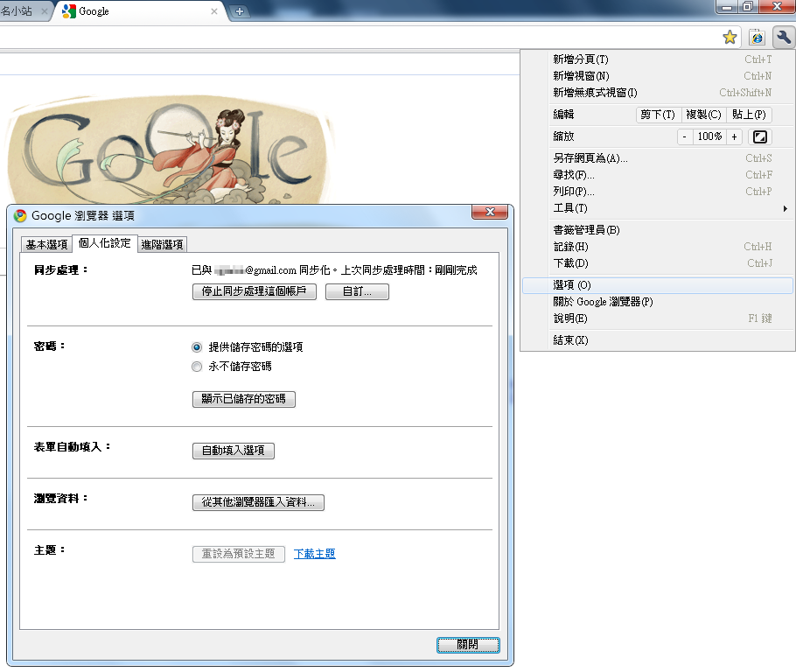This screenshot has height=672, width=796.
Task: Click 顯示已儲存的密碼 button
Action: [x=244, y=399]
